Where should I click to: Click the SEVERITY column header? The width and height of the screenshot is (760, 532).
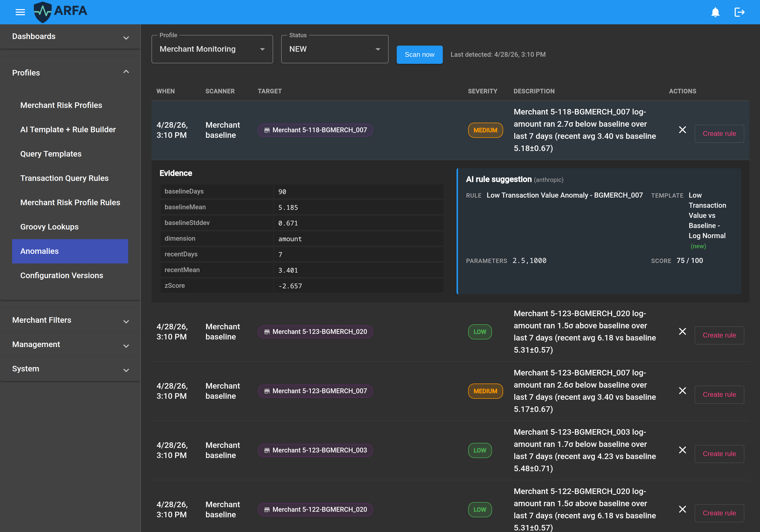483,91
